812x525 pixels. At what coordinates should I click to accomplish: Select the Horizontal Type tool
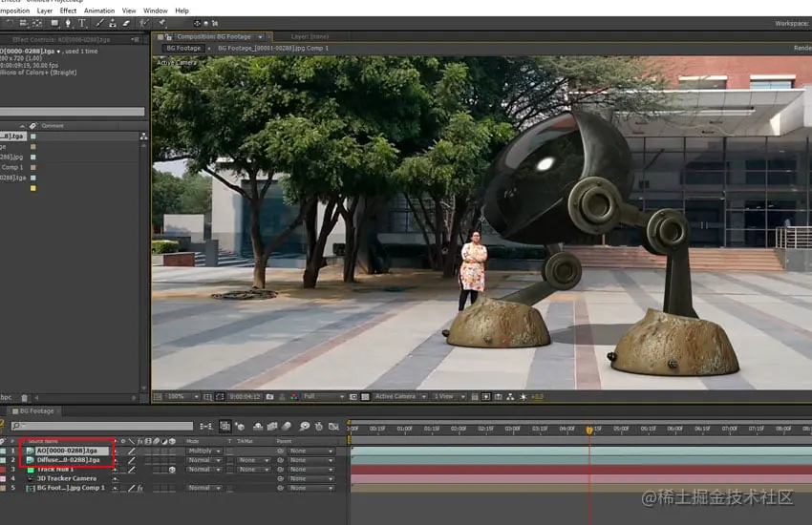click(x=82, y=23)
